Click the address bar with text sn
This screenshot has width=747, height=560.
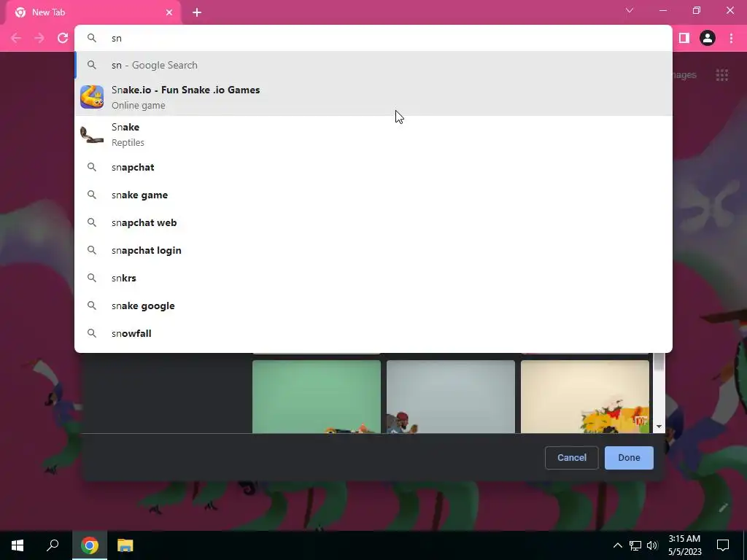point(373,38)
